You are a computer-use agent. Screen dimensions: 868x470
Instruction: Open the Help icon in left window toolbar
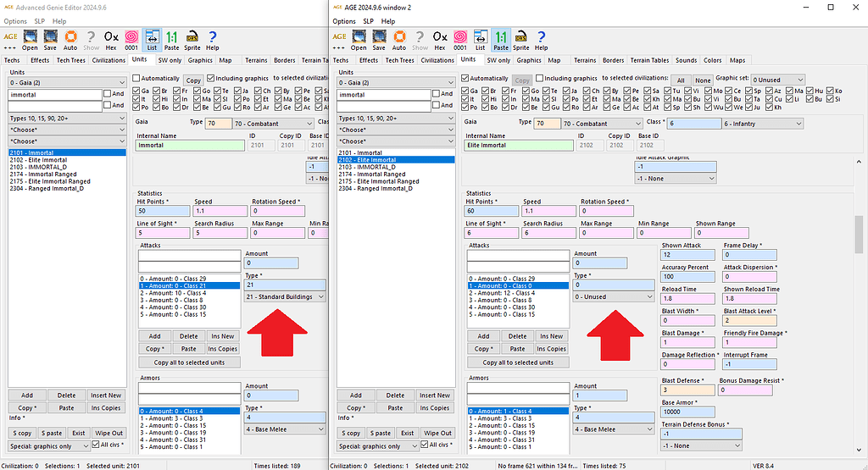coord(213,39)
